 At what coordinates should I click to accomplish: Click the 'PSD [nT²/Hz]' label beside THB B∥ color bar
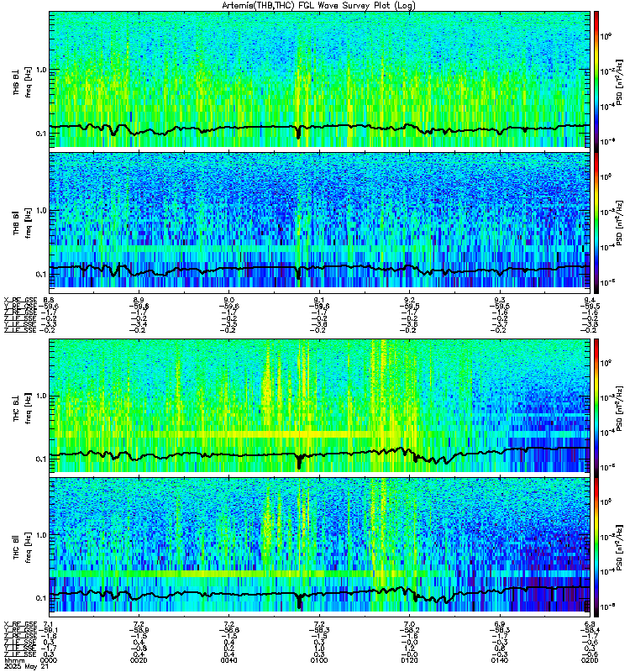[619, 223]
